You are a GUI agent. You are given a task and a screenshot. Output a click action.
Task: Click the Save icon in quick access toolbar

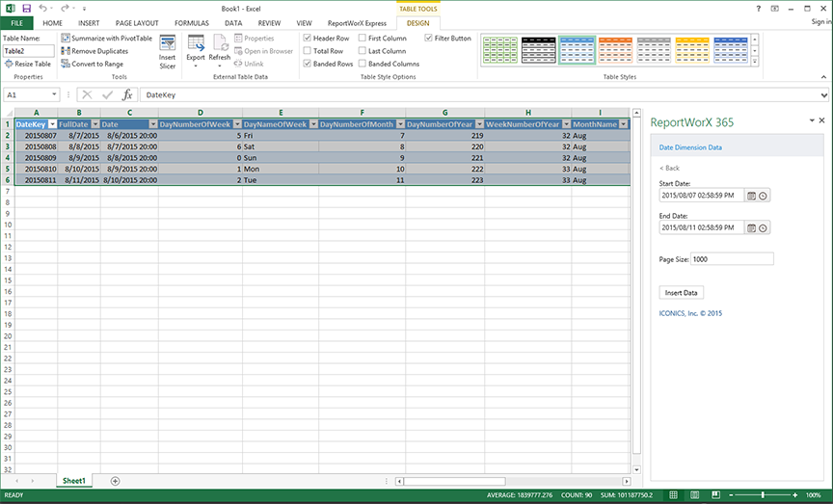coord(26,8)
